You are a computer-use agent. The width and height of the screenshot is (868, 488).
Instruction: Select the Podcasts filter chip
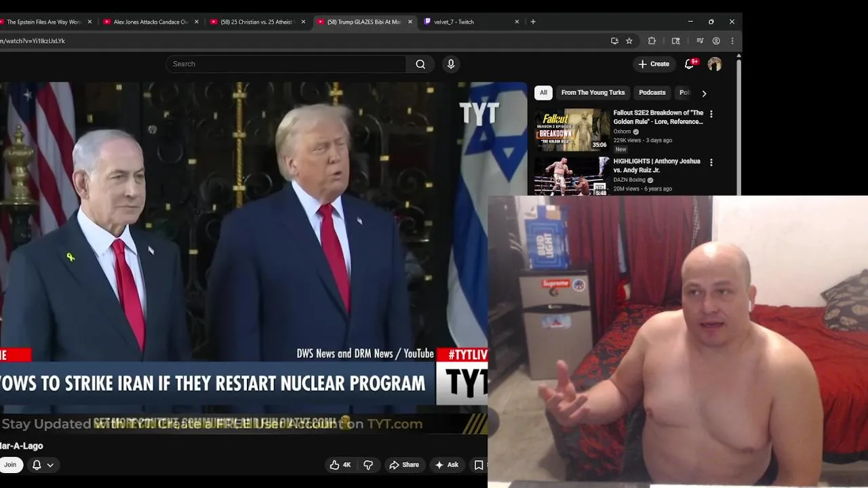coord(652,93)
